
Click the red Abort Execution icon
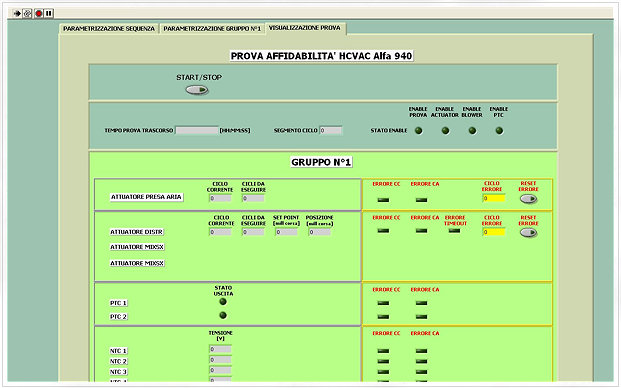38,13
